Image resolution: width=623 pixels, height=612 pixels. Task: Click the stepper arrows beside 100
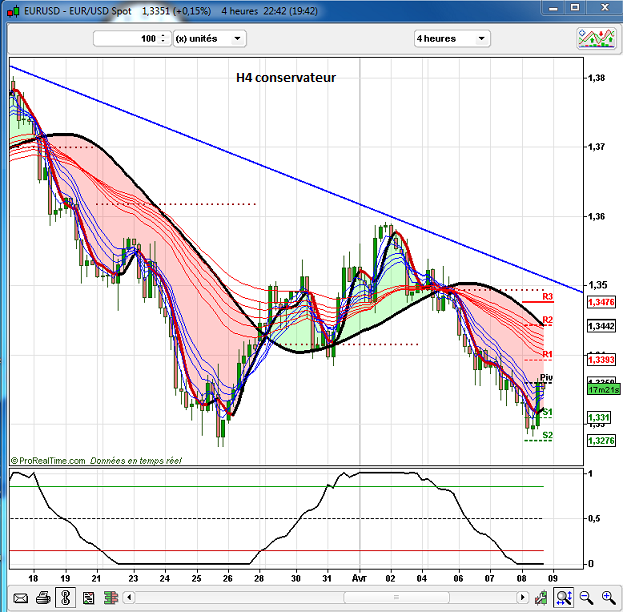(164, 38)
